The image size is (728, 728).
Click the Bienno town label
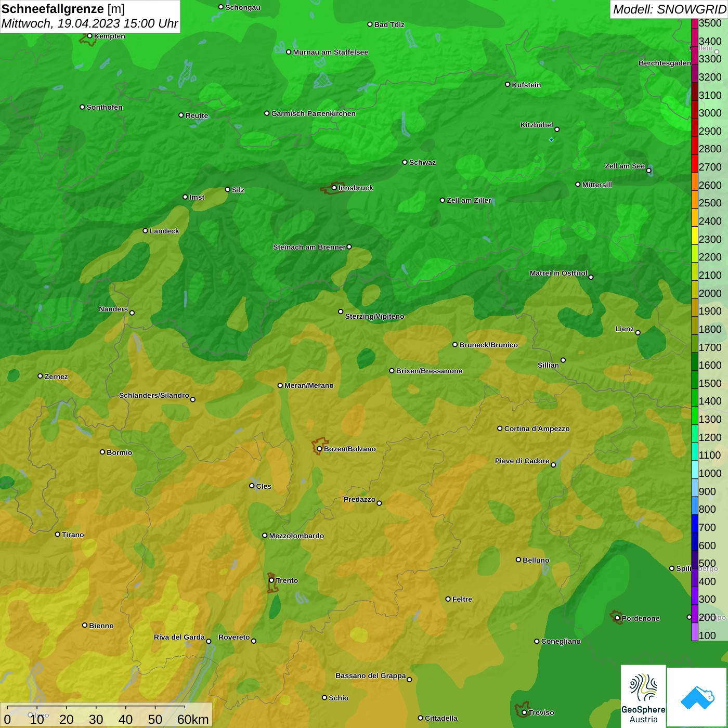(101, 626)
